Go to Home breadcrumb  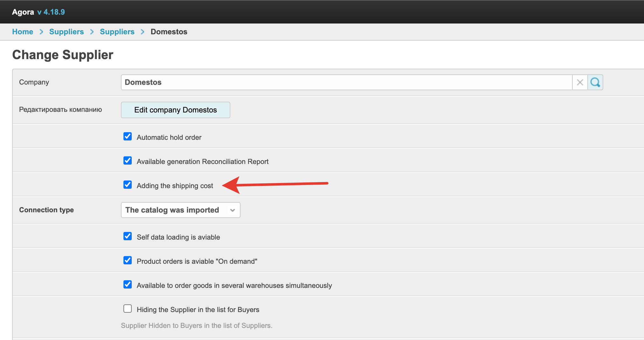(x=23, y=32)
